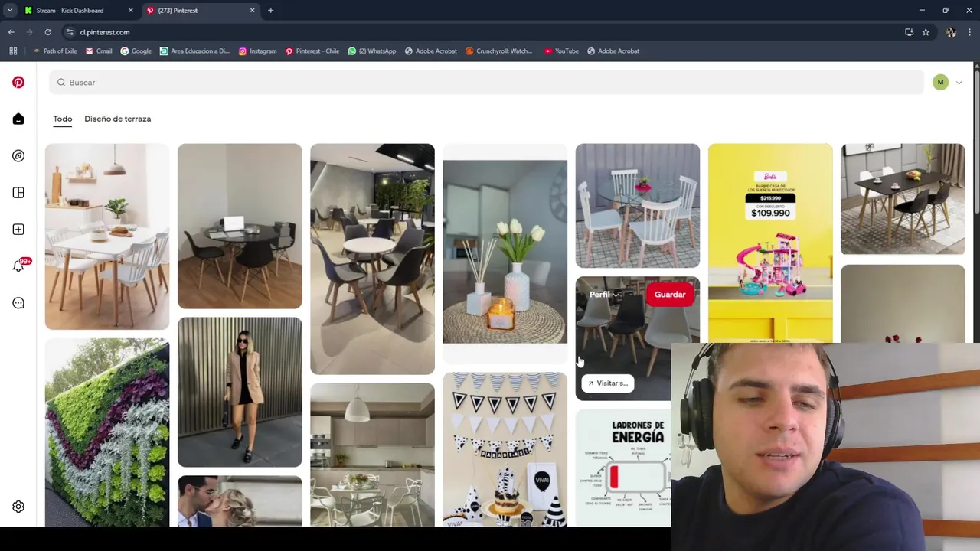Expand the Perfil board dropdown
The width and height of the screenshot is (980, 551).
coord(604,295)
